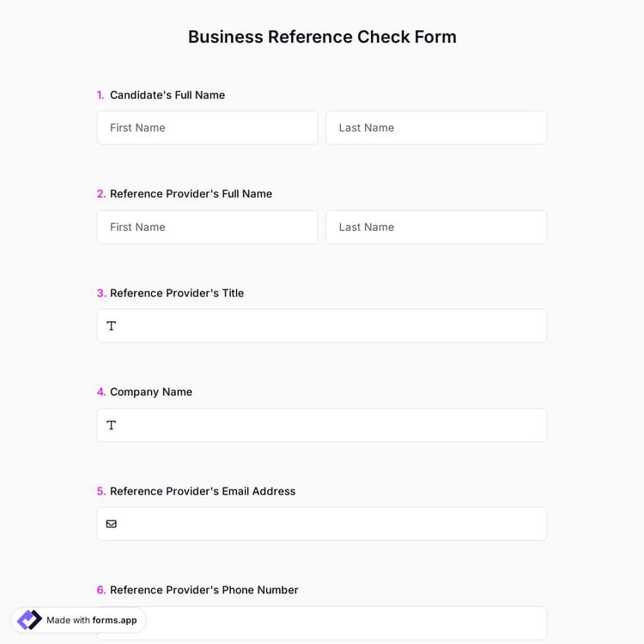Click inside the Company Name input box
This screenshot has height=644, width=644.
pyautogui.click(x=331, y=425)
